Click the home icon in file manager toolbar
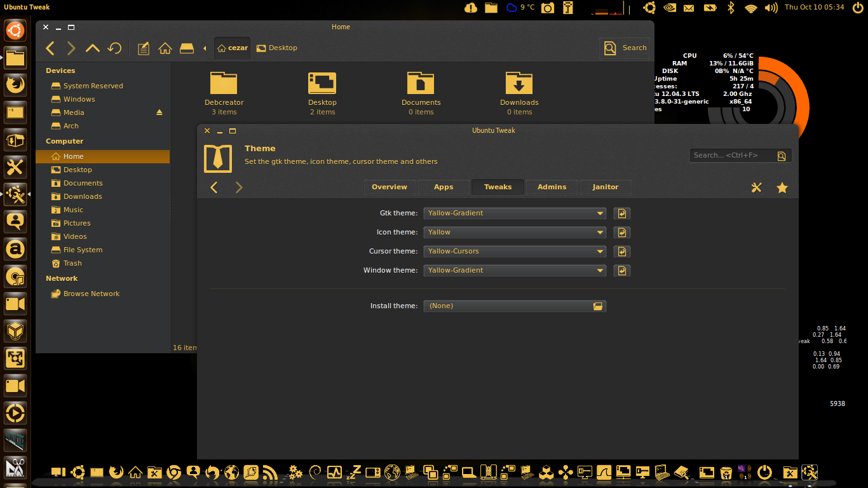This screenshot has width=868, height=488. pos(165,48)
